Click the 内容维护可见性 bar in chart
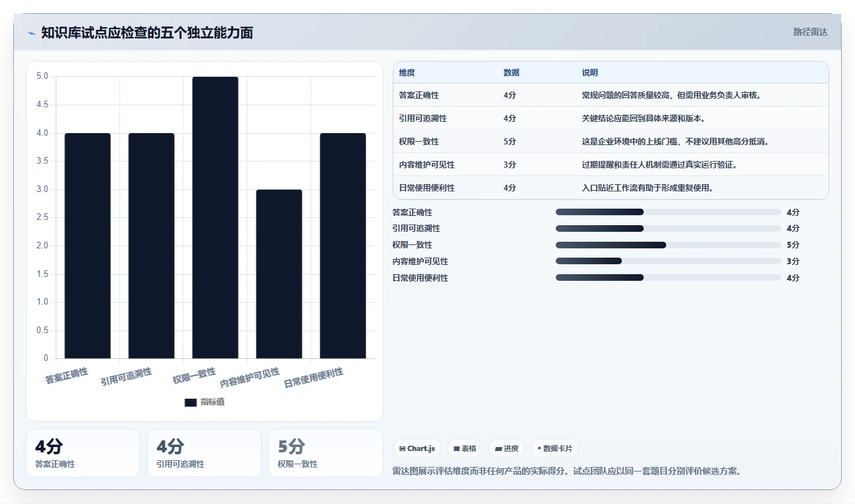The height and width of the screenshot is (504, 855). [279, 274]
